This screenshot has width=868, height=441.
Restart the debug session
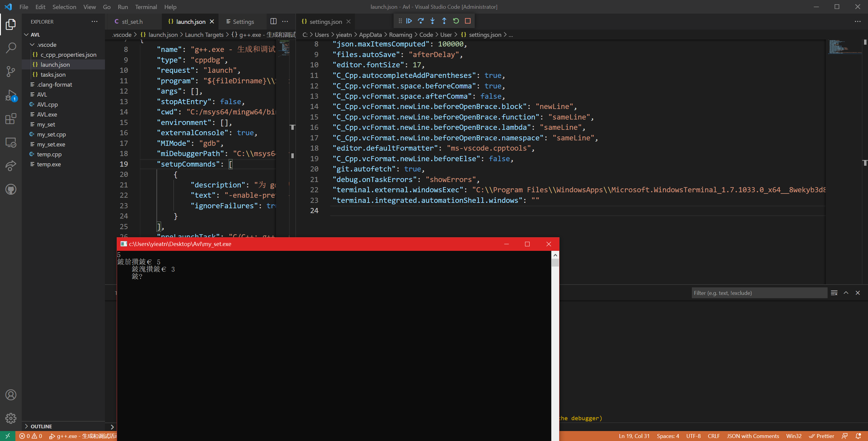pos(456,21)
